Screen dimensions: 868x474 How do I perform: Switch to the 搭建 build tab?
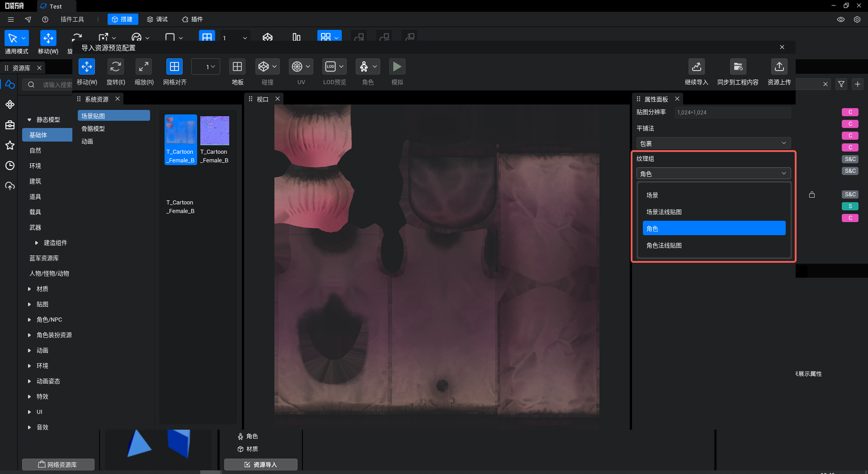pyautogui.click(x=123, y=19)
